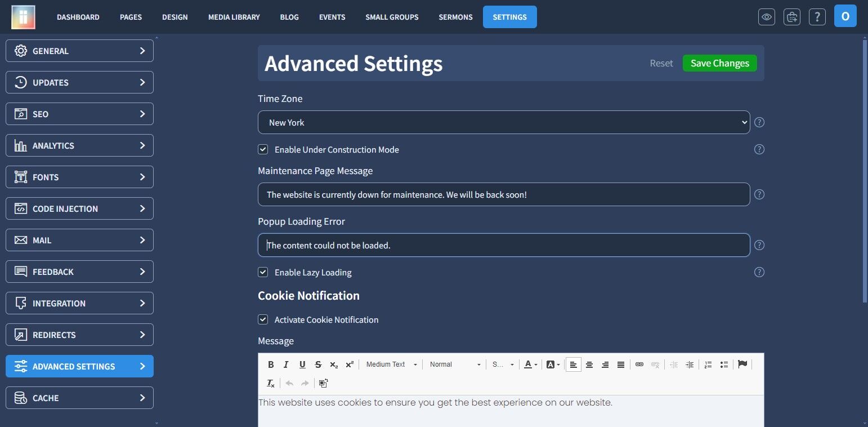Open the Normal paragraph format dropdown
The width and height of the screenshot is (868, 427).
(x=455, y=364)
